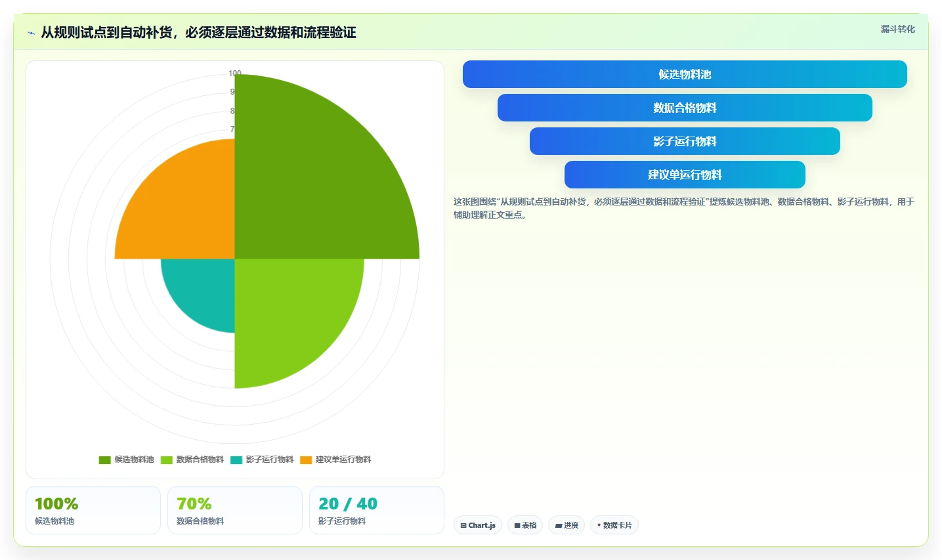This screenshot has height=560, width=942.
Task: Click the axis label 100
Action: [235, 73]
